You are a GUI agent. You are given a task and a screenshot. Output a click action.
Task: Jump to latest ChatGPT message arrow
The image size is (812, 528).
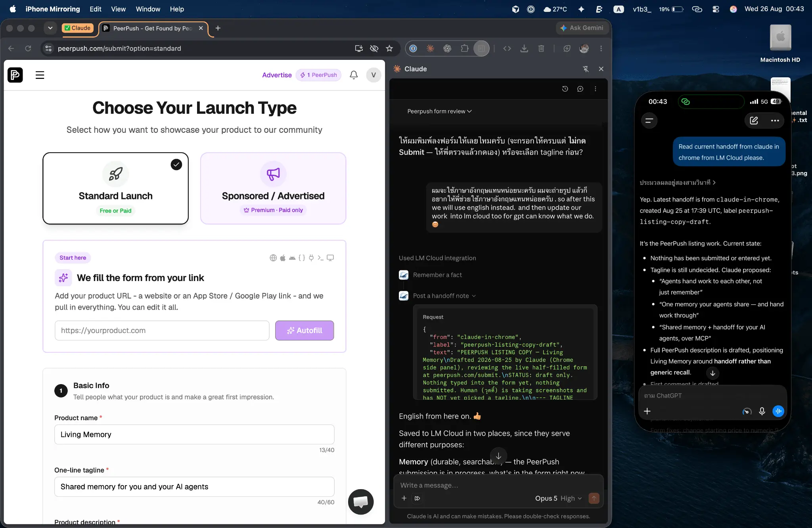712,373
